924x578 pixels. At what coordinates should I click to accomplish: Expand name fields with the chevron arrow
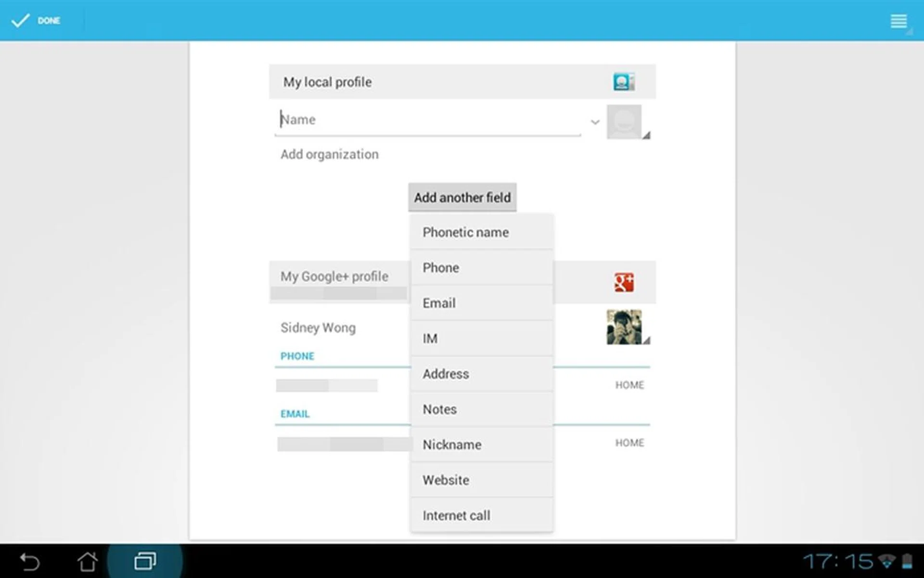point(595,122)
